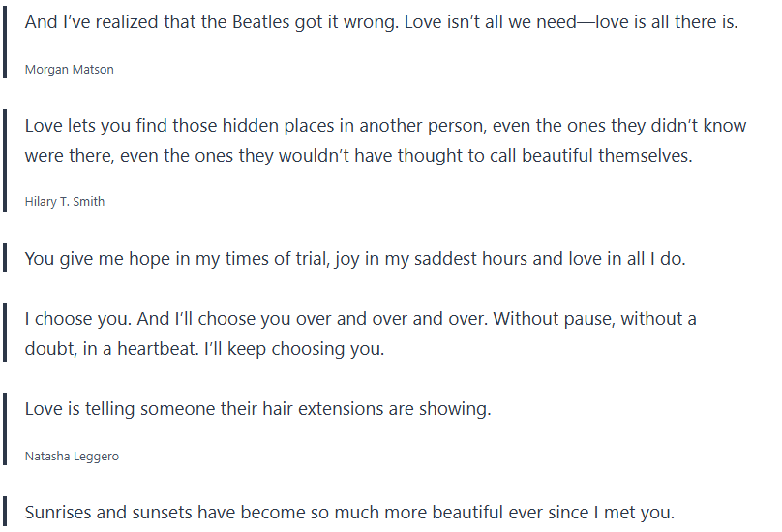Click the vertical bar beside "You give me hope"
Image resolution: width=782 pixels, height=532 pixels.
coord(7,259)
